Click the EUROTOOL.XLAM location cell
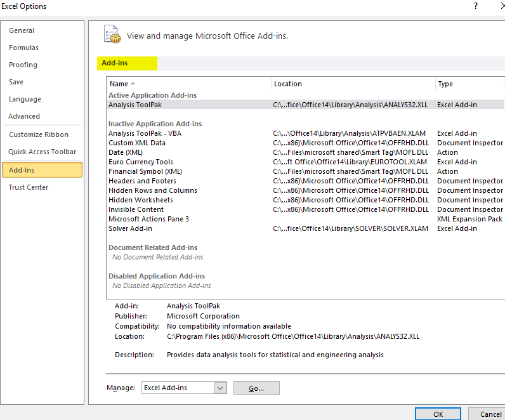The width and height of the screenshot is (505, 420). point(350,162)
